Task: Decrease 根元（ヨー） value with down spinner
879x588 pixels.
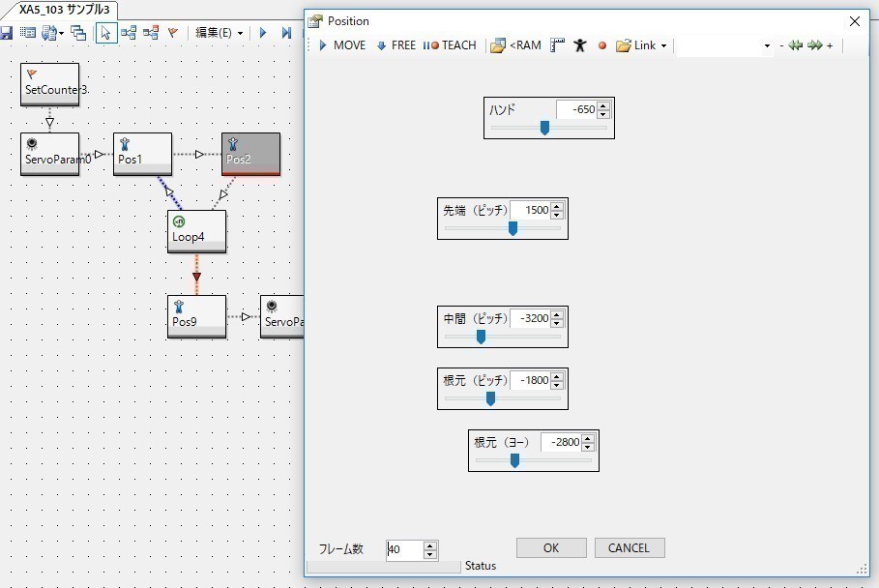Action: click(x=588, y=447)
